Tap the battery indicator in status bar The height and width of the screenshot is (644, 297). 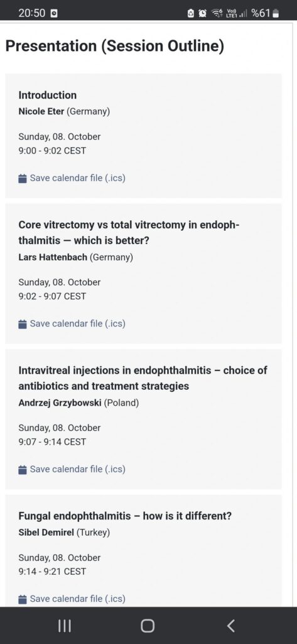(276, 14)
